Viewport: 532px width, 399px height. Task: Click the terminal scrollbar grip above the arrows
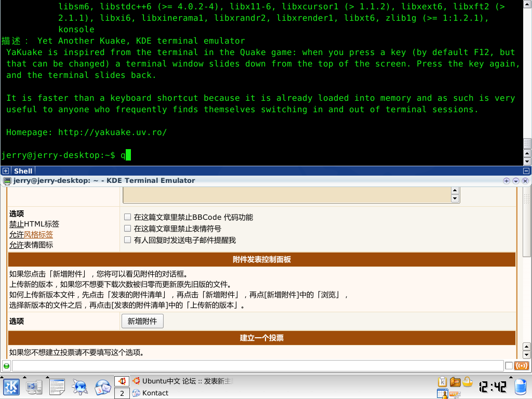click(x=527, y=143)
